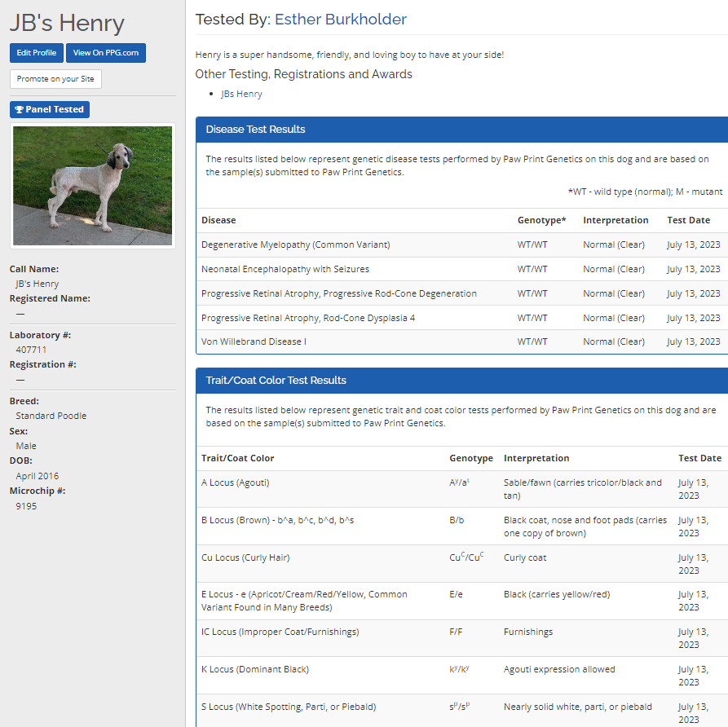Viewport: 728px width, 727px height.
Task: Follow the Esther Burkholder tester link
Action: point(340,20)
